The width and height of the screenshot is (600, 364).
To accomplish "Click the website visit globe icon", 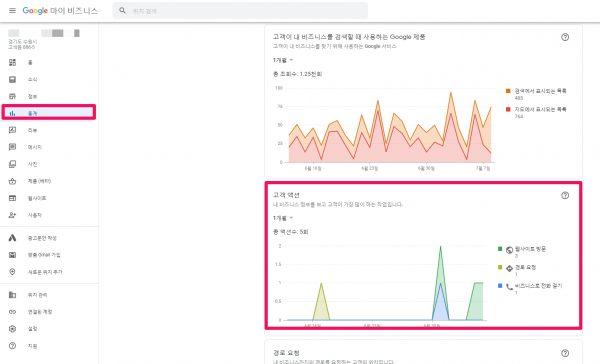I will pyautogui.click(x=509, y=250).
